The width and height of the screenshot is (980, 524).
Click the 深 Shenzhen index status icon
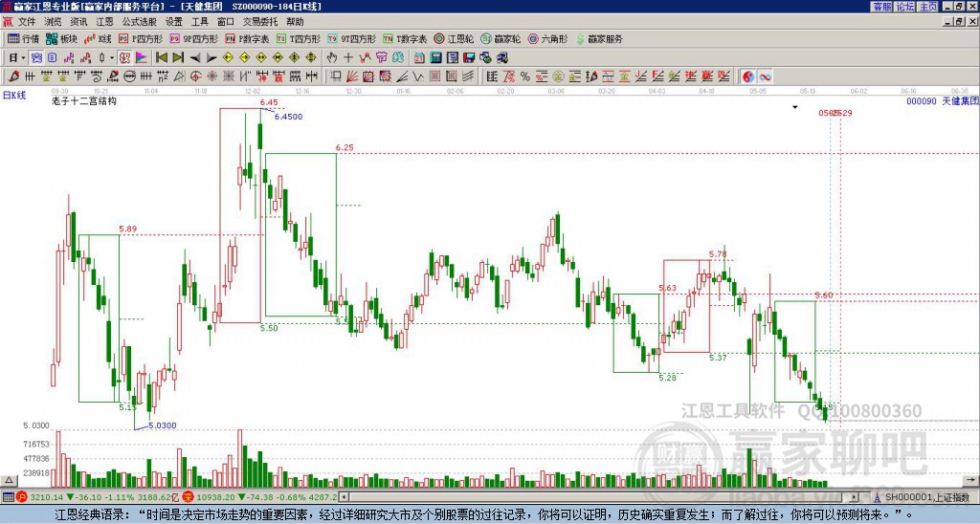point(187,497)
